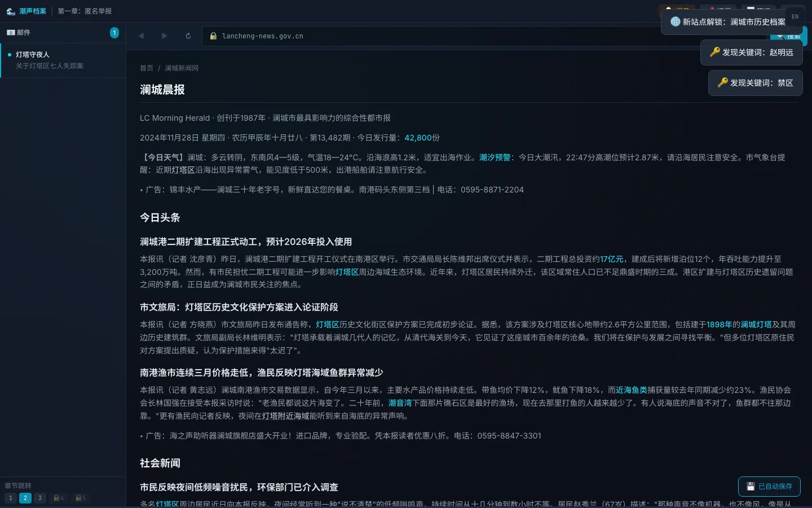812x508 pixels.
Task: Jump to chapter 1
Action: click(11, 498)
